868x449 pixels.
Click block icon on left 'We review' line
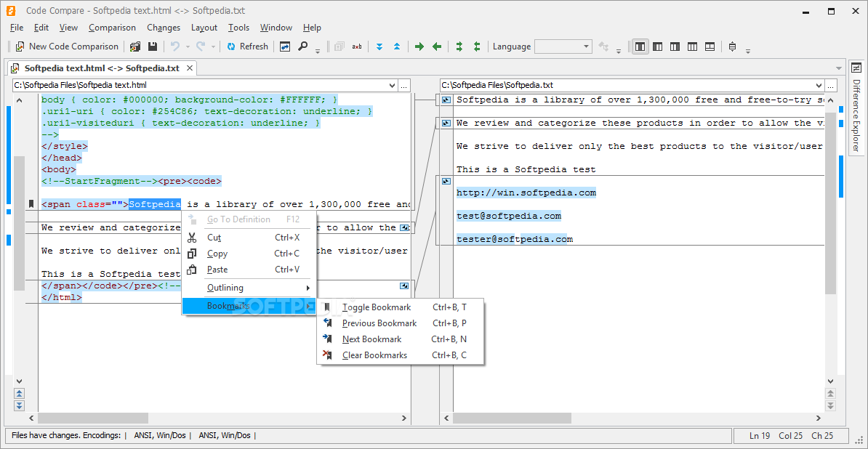tap(404, 227)
